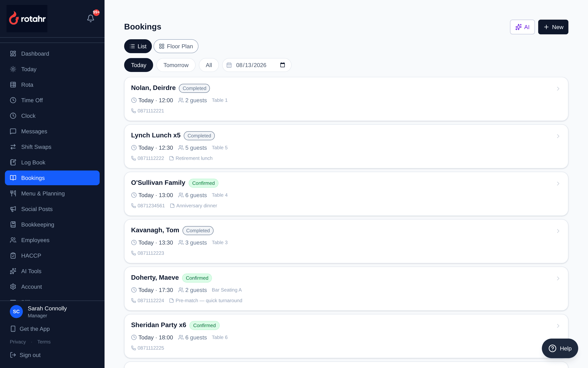Open the notifications bell

91,18
